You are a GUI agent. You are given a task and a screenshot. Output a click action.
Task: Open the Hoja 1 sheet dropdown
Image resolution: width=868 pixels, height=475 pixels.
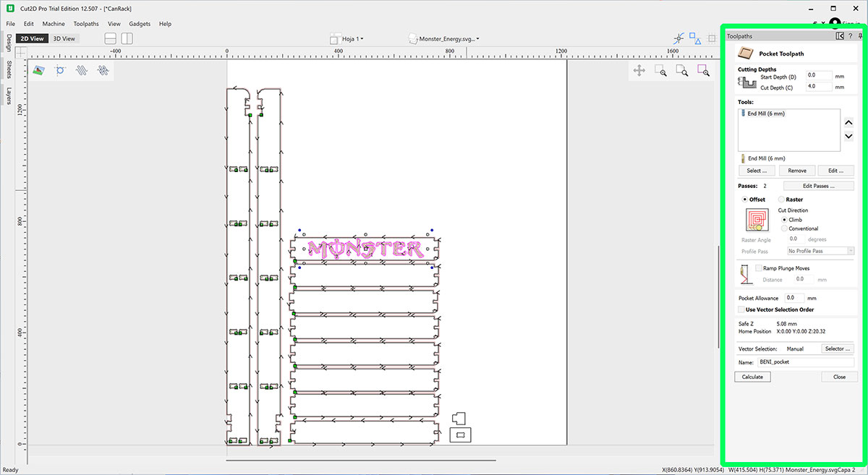point(353,38)
